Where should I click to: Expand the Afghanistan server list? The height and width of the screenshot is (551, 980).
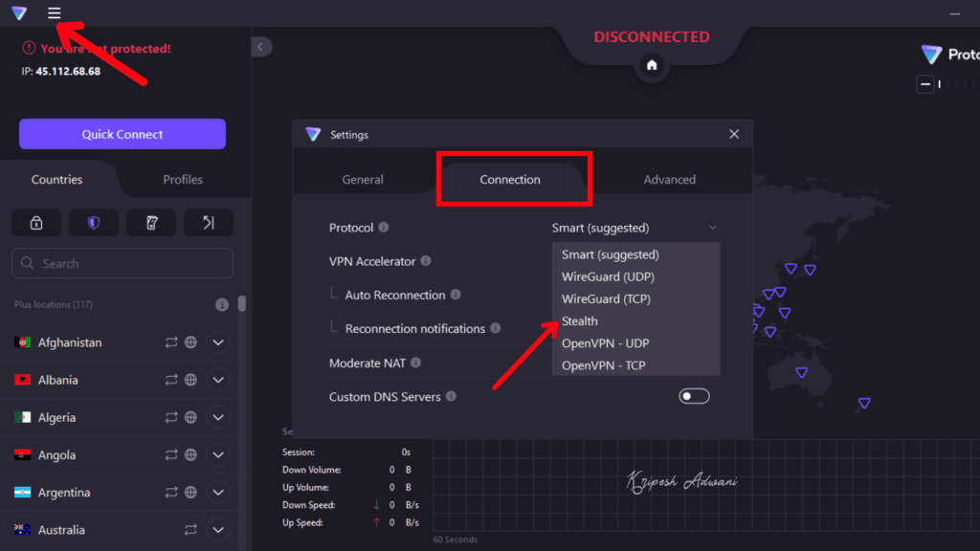tap(217, 342)
